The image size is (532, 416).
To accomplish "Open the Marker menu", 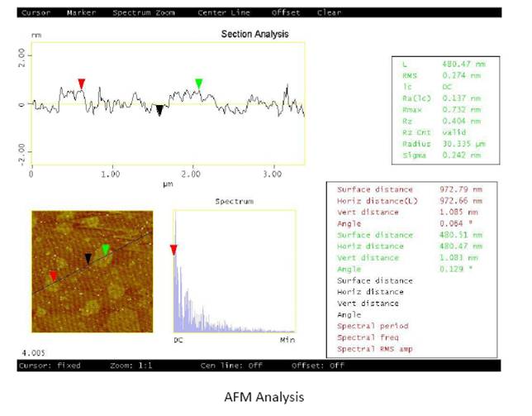I will point(80,13).
